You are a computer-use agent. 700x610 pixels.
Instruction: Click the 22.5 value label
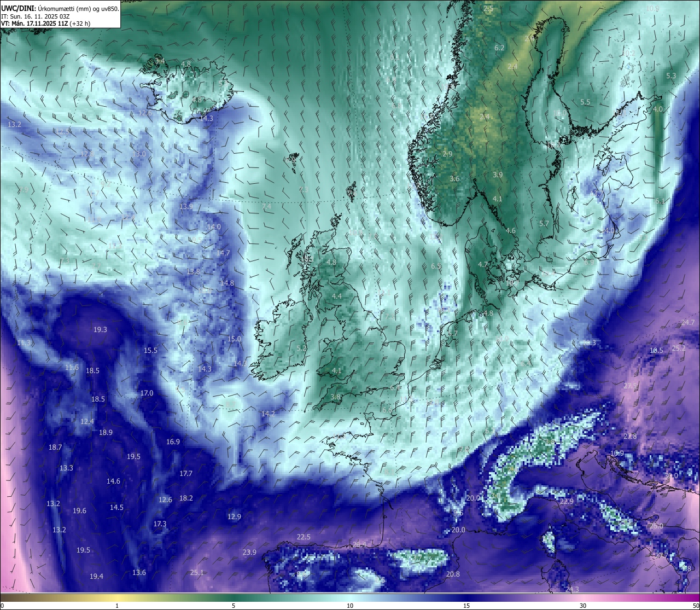click(304, 537)
